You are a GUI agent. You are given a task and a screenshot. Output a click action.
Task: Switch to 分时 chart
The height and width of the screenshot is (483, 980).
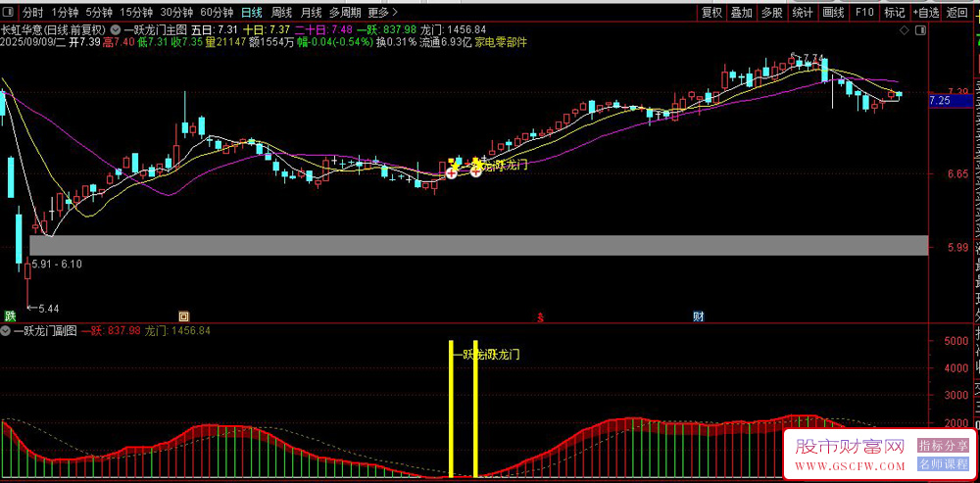point(33,12)
